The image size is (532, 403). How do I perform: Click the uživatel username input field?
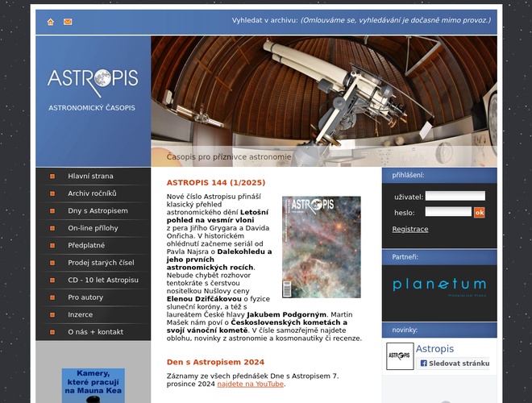tap(455, 196)
